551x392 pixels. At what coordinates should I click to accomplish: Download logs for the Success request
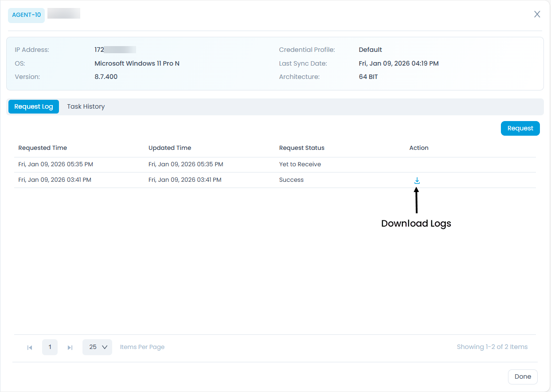[417, 180]
